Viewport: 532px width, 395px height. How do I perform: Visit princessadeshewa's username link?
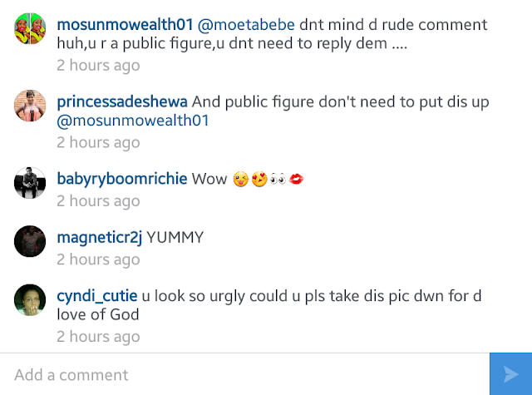122,101
